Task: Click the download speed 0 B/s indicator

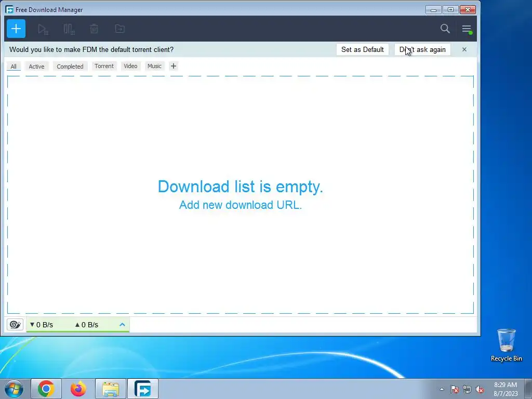Action: tap(42, 325)
